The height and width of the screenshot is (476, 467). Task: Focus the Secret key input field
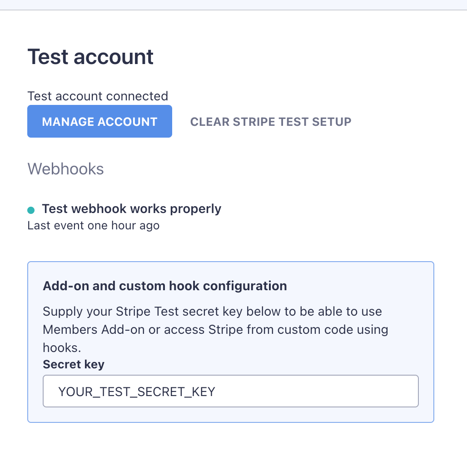[230, 391]
